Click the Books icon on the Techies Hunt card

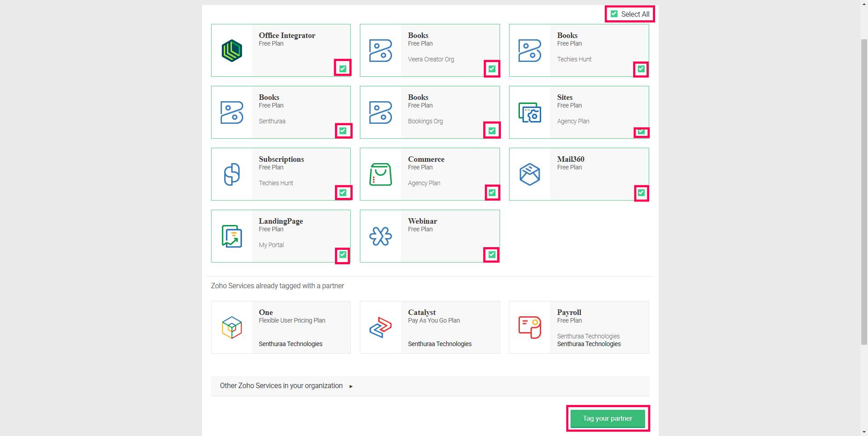click(x=530, y=51)
